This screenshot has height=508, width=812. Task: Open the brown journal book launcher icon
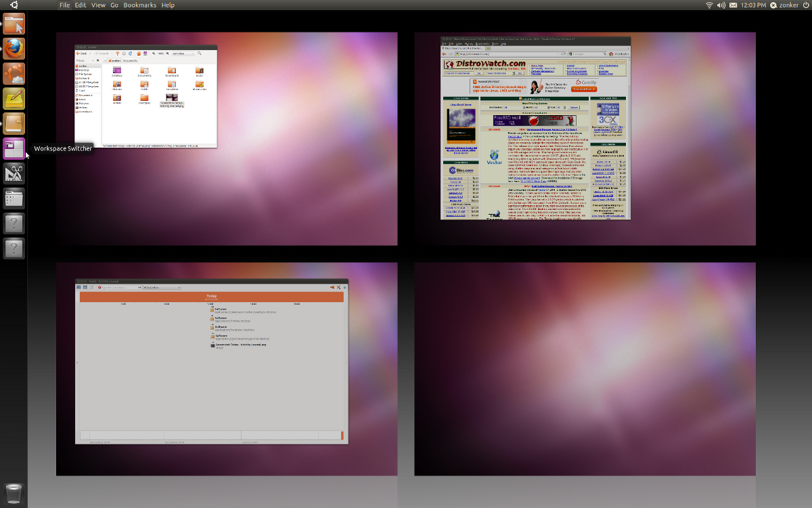tap(14, 124)
